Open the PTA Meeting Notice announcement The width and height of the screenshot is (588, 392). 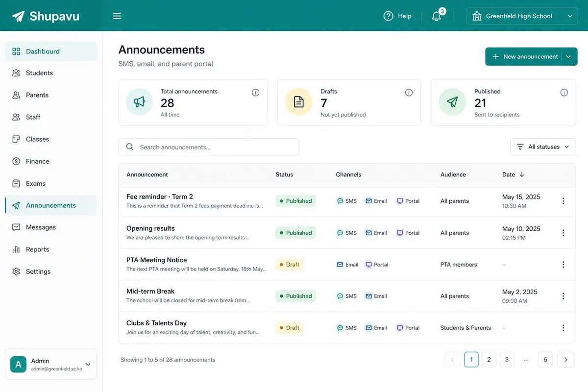point(157,260)
